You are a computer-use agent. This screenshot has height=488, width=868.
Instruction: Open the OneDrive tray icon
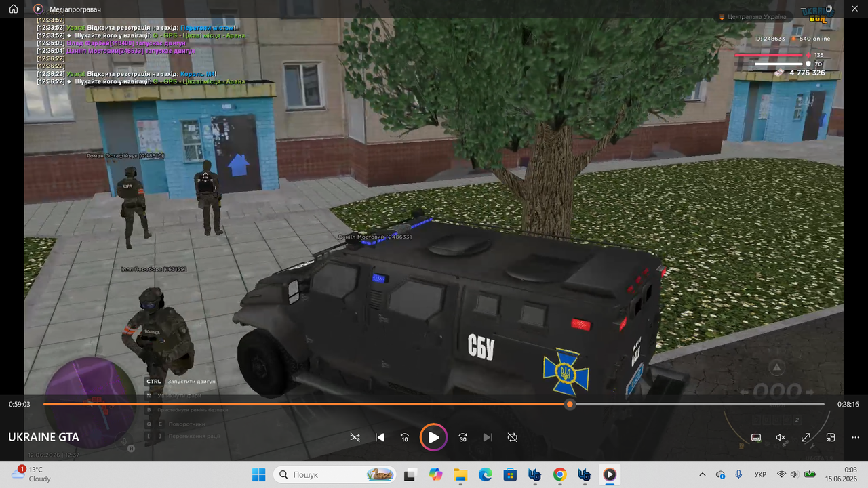720,474
